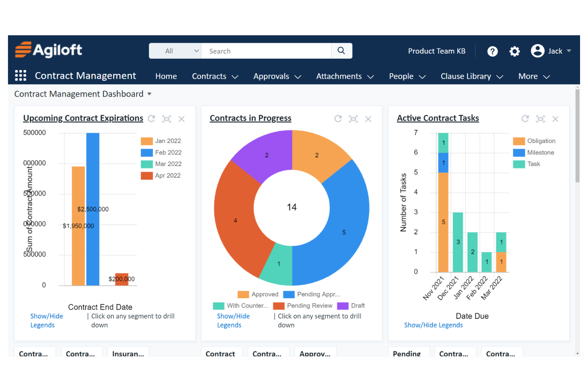This screenshot has height=392, width=588.
Task: Open the app launcher grid icon
Action: click(x=20, y=75)
